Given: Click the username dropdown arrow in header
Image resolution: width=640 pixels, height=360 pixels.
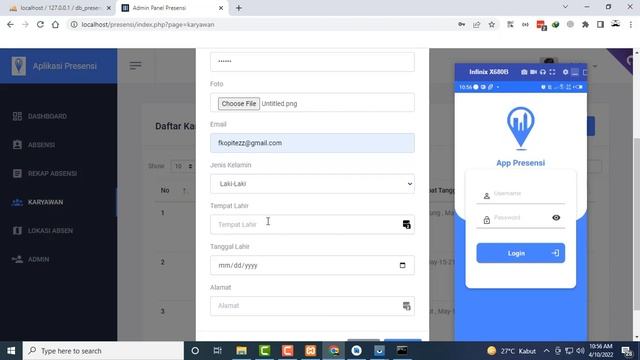Looking at the screenshot, I should (595, 66).
